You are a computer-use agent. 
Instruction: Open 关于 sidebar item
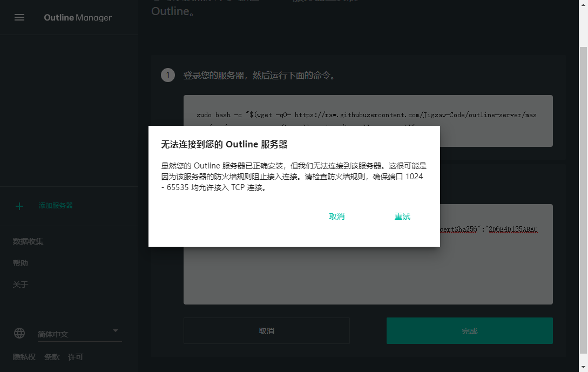pos(21,285)
